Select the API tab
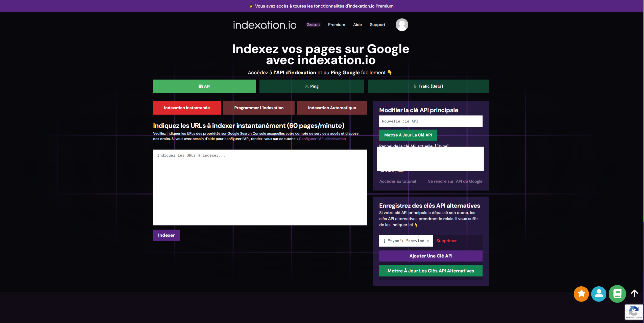 (x=204, y=86)
